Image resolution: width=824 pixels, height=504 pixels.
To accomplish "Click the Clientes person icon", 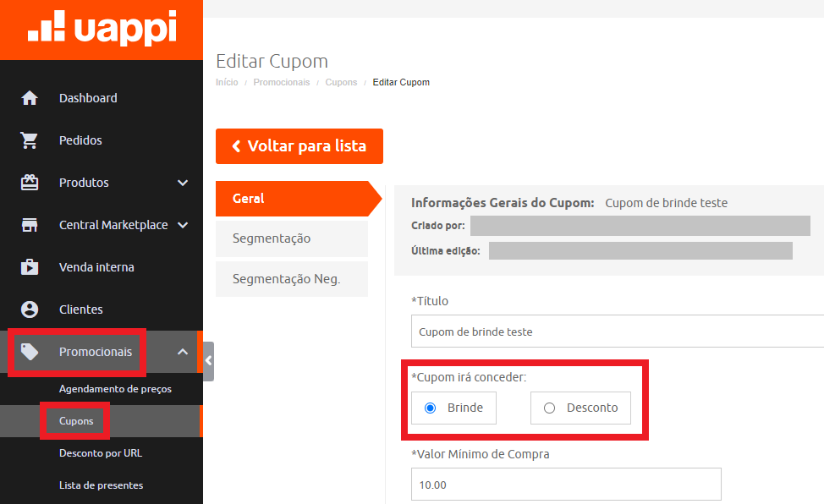I will (30, 309).
